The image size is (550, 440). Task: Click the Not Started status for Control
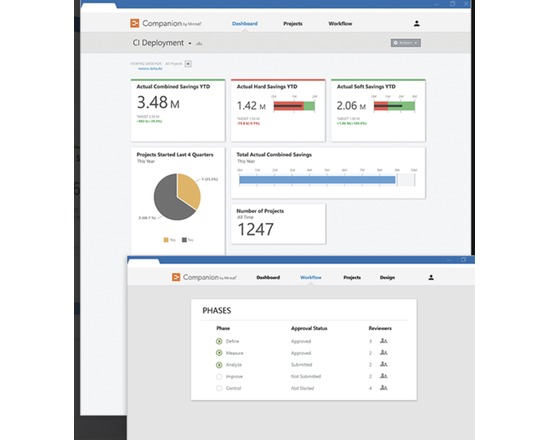(x=302, y=388)
